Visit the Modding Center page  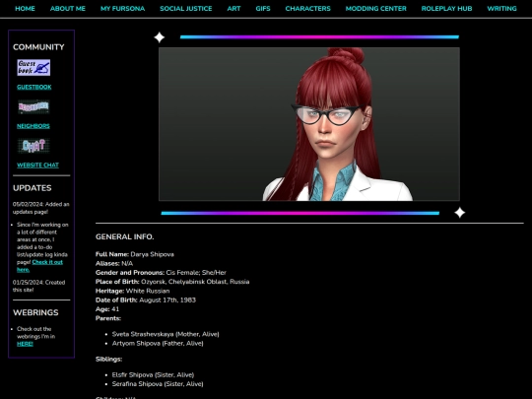click(376, 9)
